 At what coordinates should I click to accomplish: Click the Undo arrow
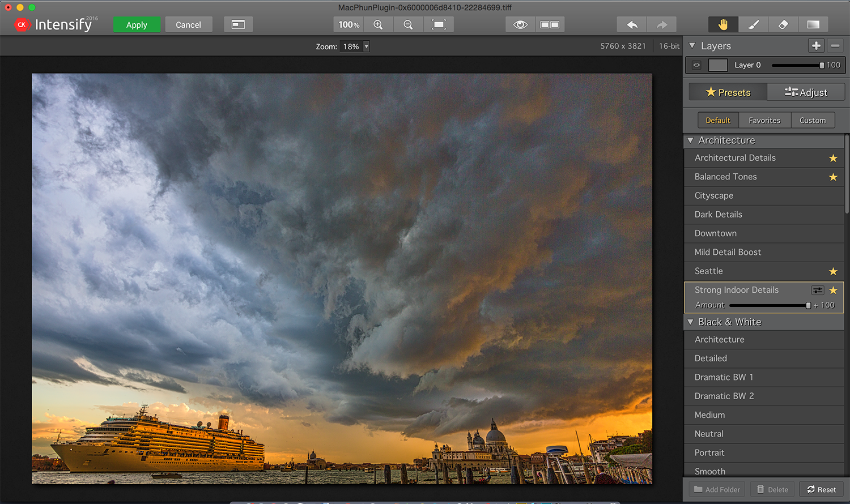click(632, 24)
